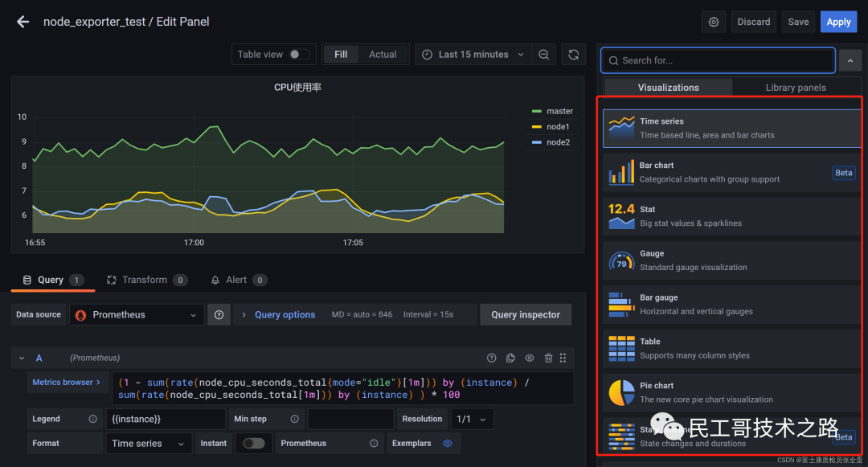
Task: Select Bar chart visualization icon
Action: point(621,172)
